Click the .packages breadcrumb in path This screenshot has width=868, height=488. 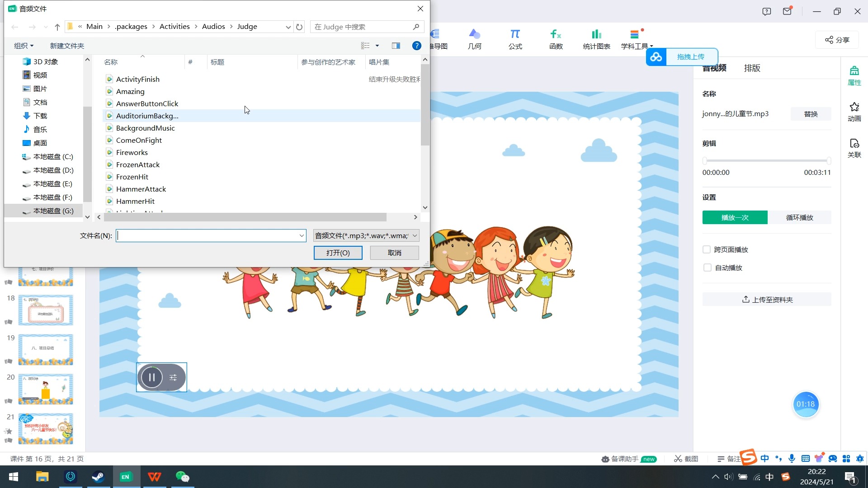[x=131, y=27]
